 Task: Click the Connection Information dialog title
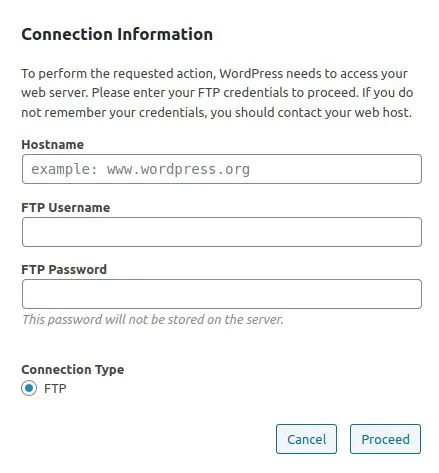pyautogui.click(x=117, y=34)
